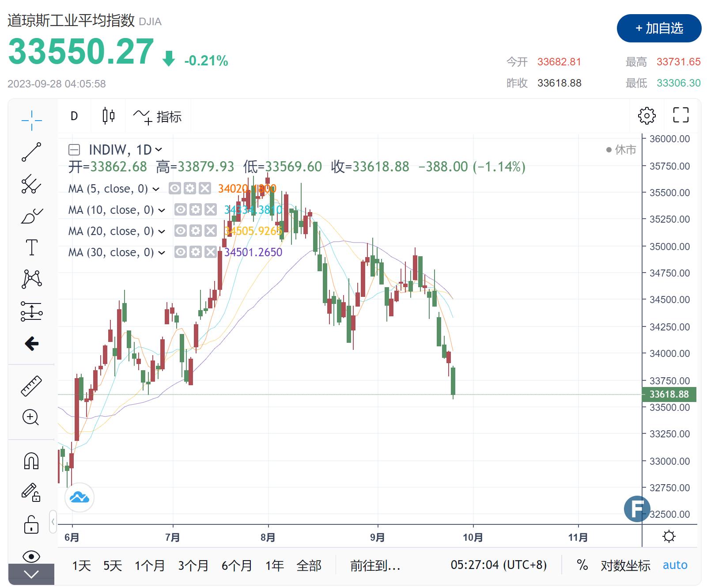Toggle 对数坐标 logarithmic scale
This screenshot has width=707, height=588.
click(x=625, y=565)
